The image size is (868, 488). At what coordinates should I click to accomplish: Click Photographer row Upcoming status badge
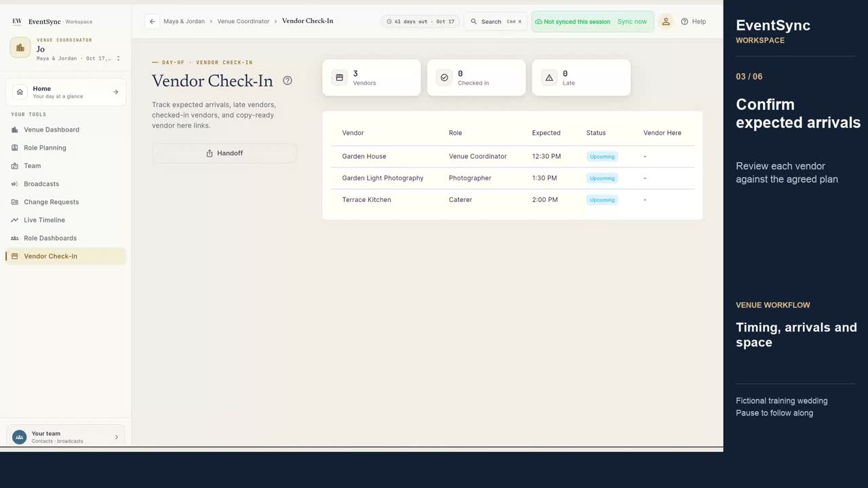(602, 178)
